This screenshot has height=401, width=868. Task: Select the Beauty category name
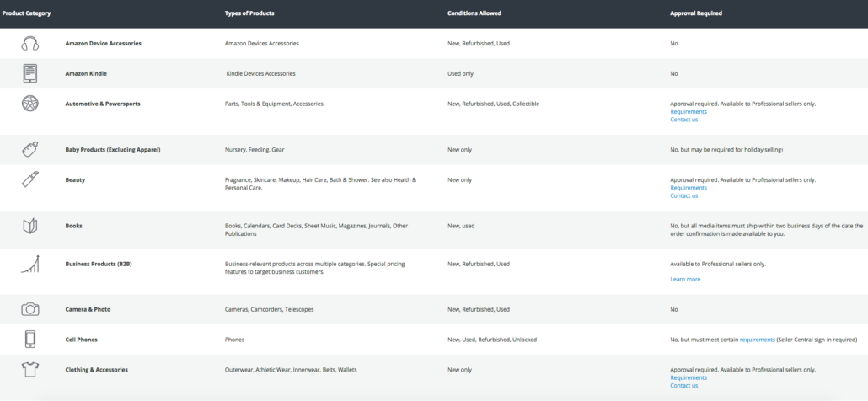(75, 180)
